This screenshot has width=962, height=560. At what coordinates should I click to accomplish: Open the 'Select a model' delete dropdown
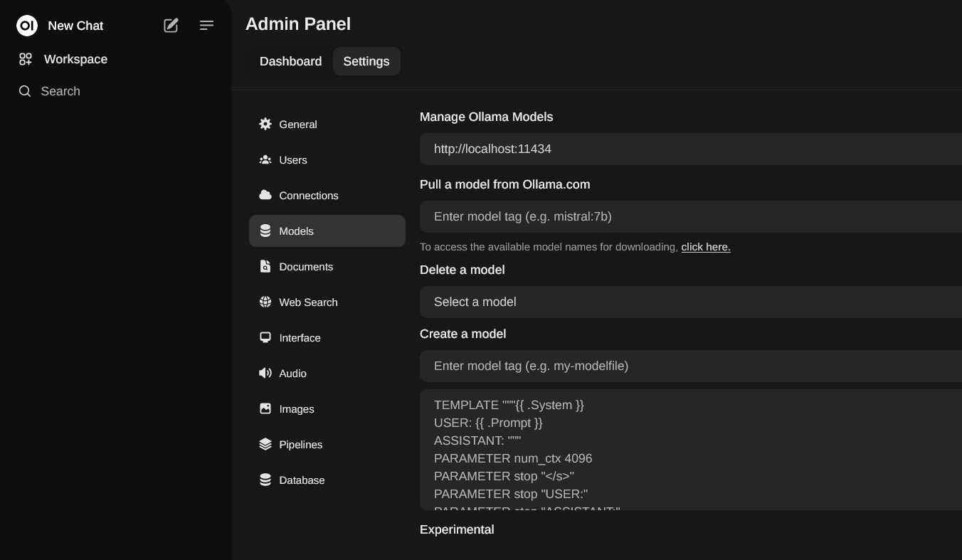[691, 302]
